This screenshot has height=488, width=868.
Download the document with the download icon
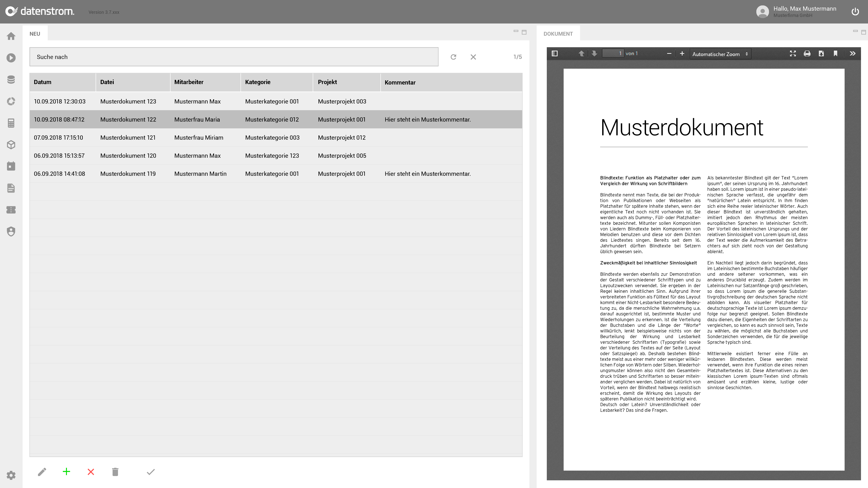(x=821, y=53)
